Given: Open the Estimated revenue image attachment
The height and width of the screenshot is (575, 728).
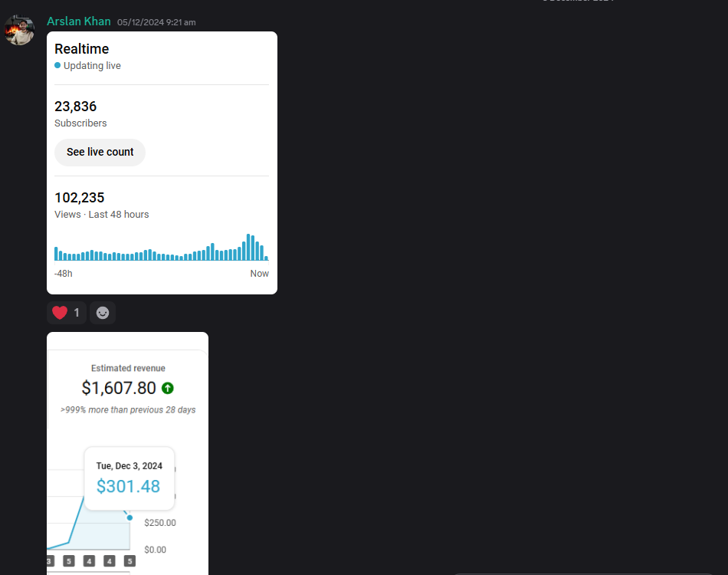Looking at the screenshot, I should pos(128,453).
